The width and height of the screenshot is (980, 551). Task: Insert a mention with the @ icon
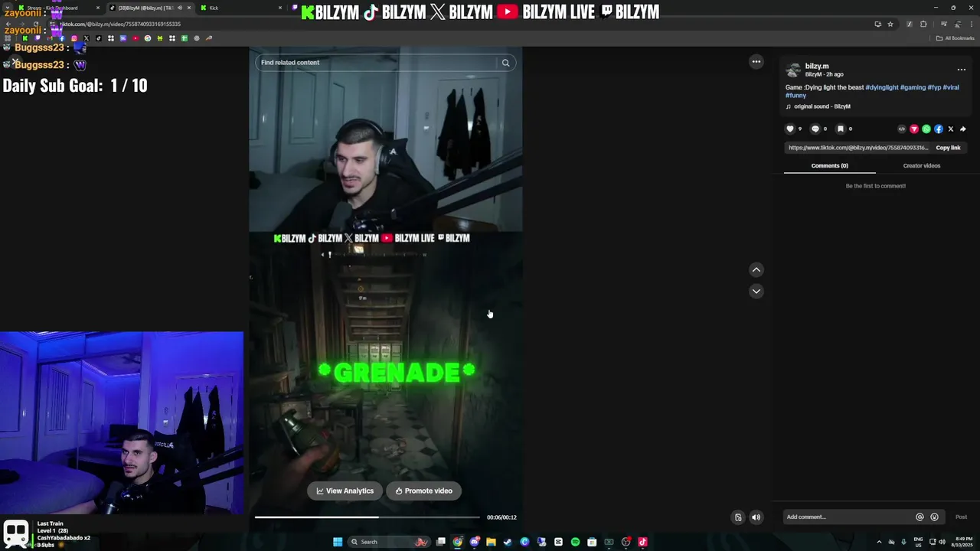[x=920, y=517]
